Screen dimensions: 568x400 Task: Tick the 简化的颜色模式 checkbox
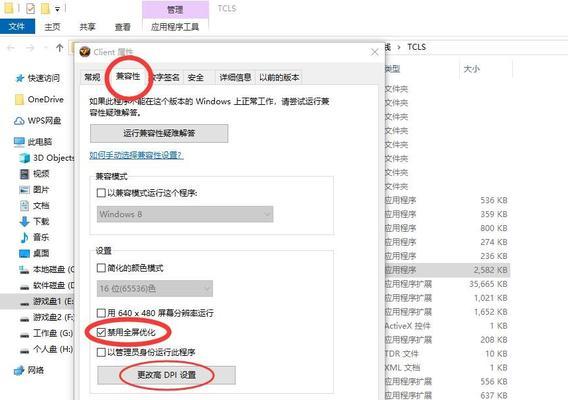point(101,268)
